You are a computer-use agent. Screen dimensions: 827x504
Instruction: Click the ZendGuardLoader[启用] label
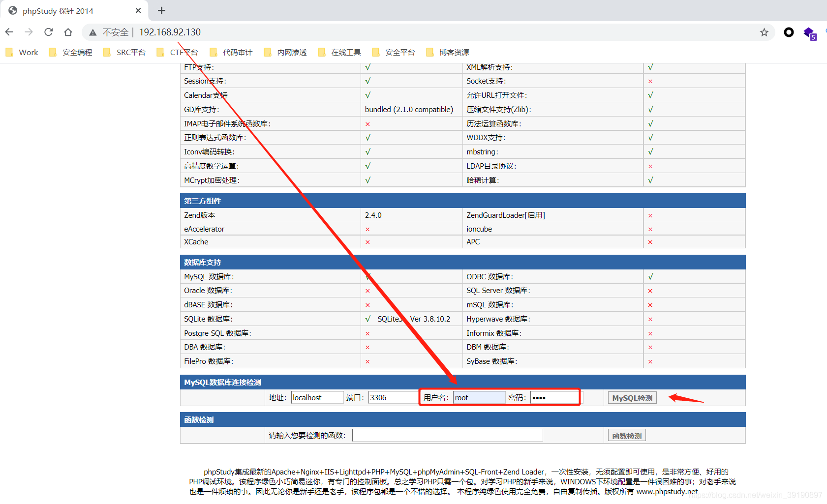coord(506,215)
